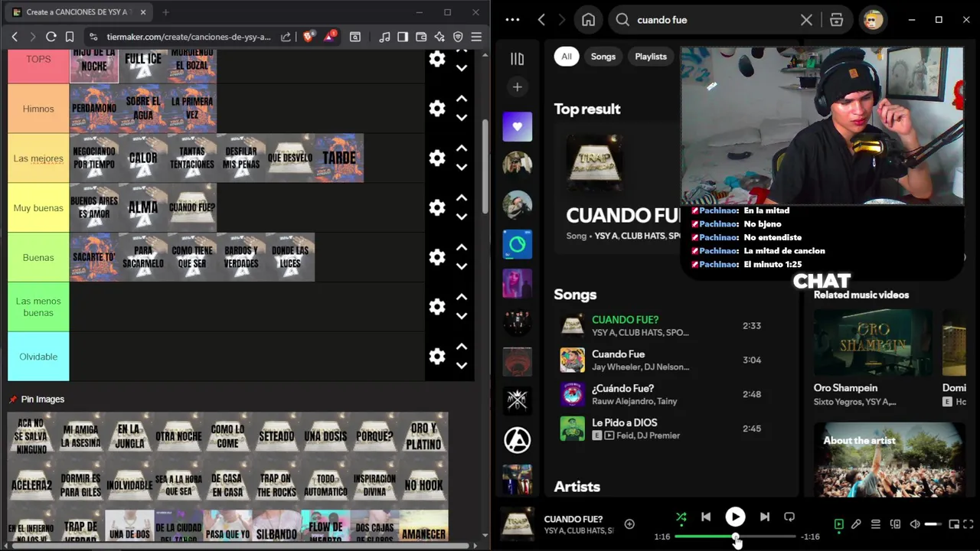Open Spotify profile avatar

coord(873,20)
